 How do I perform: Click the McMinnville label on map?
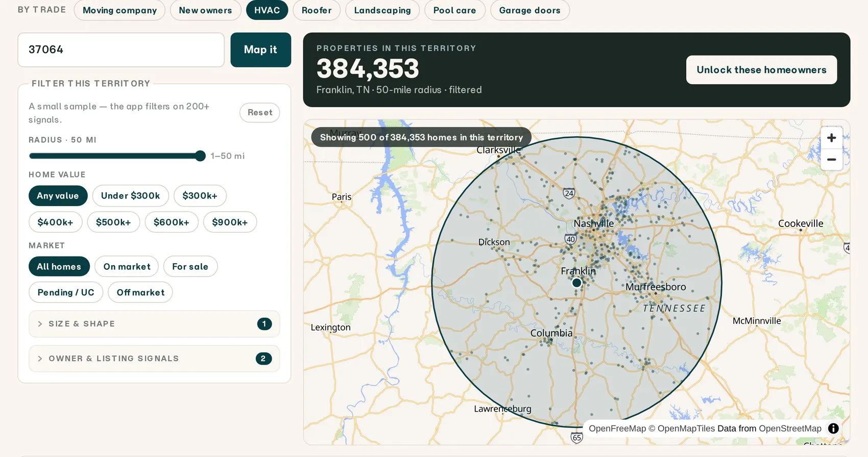pos(757,321)
